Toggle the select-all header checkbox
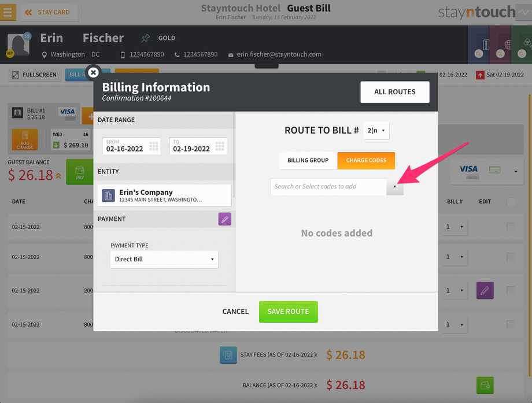532x403 pixels. tap(511, 202)
